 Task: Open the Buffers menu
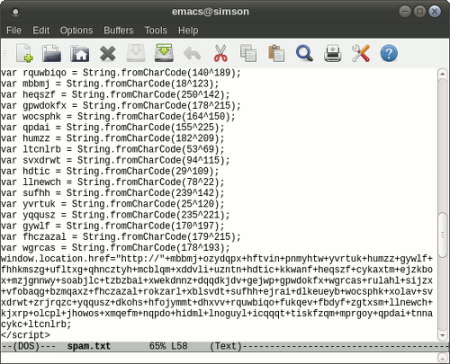[118, 30]
